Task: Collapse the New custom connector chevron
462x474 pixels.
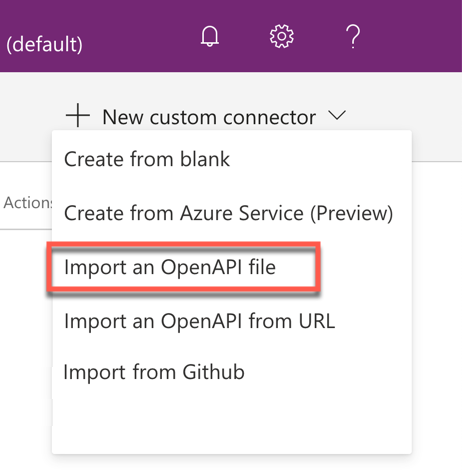Action: coord(337,115)
